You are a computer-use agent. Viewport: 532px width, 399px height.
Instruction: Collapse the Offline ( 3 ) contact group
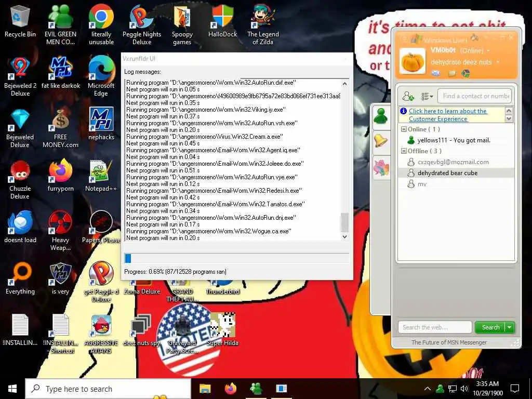pyautogui.click(x=404, y=151)
